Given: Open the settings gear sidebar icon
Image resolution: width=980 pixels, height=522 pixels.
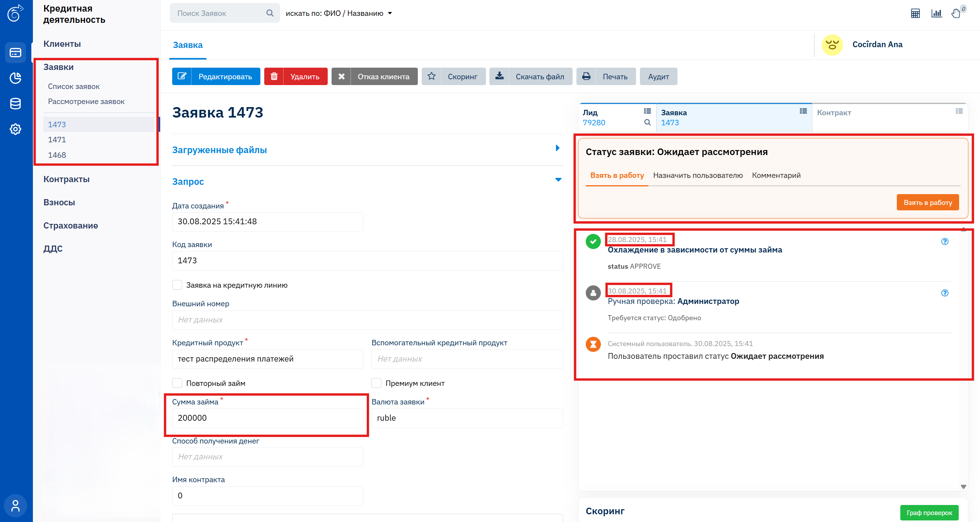Looking at the screenshot, I should (15, 129).
